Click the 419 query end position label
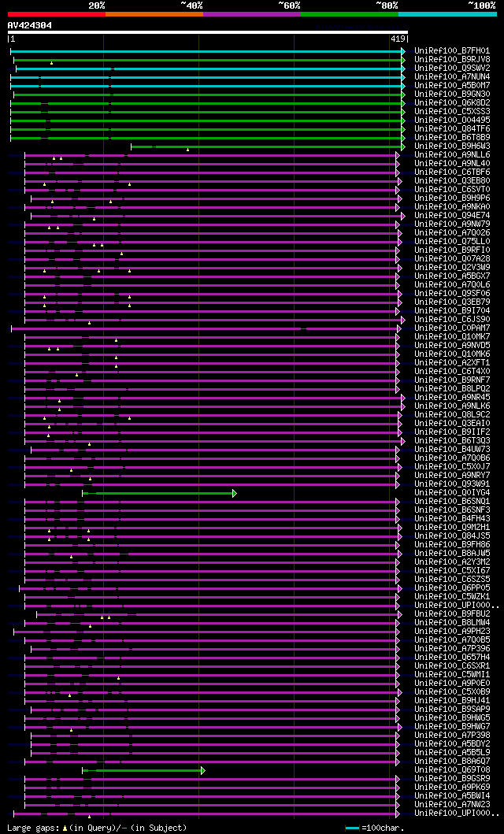The width and height of the screenshot is (504, 834). pos(398,39)
